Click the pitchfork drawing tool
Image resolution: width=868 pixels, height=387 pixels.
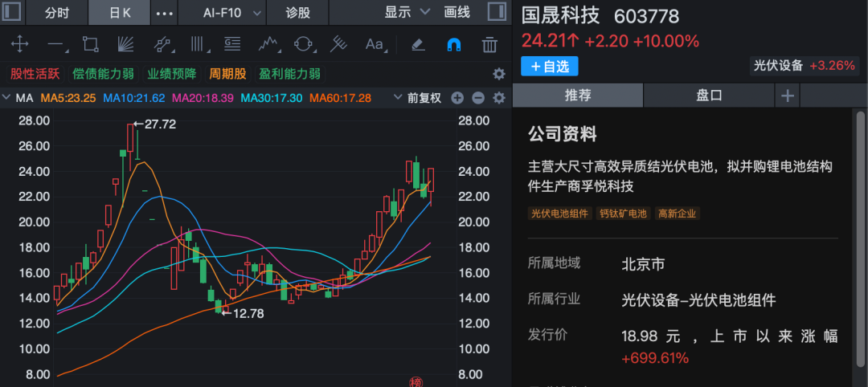339,45
